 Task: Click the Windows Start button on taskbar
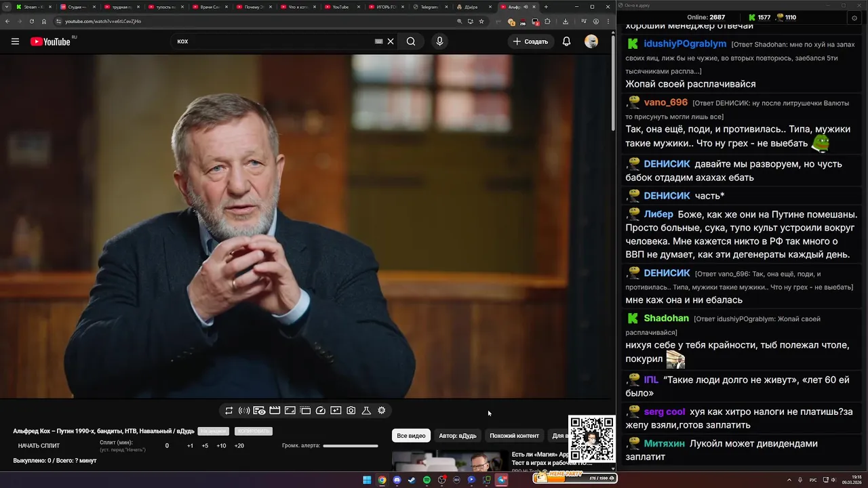pos(367,480)
